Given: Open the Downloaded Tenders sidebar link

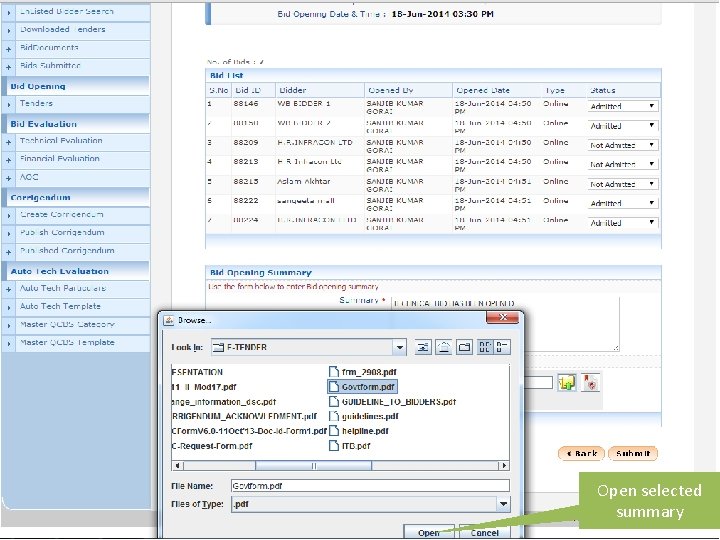Looking at the screenshot, I should pos(62,29).
